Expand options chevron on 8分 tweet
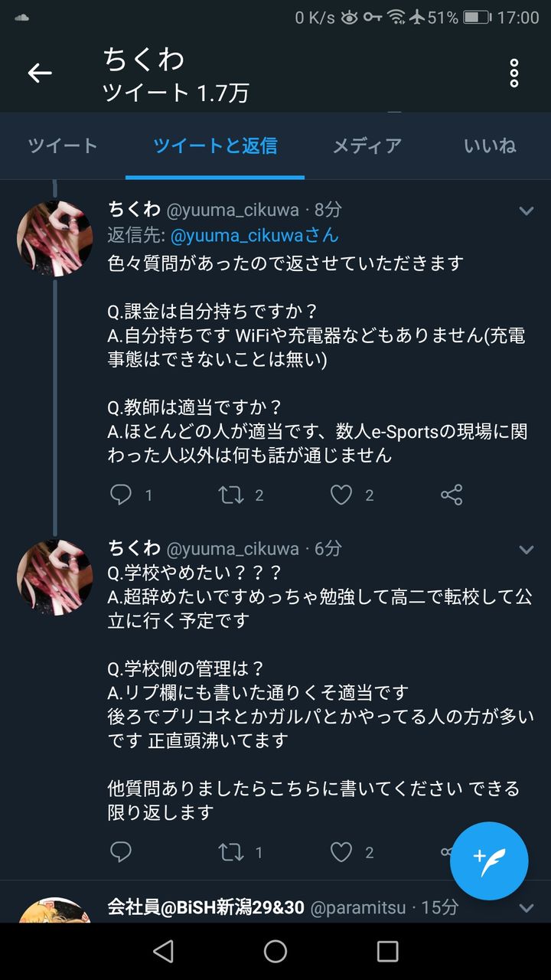Image resolution: width=551 pixels, height=980 pixels. coord(527,211)
